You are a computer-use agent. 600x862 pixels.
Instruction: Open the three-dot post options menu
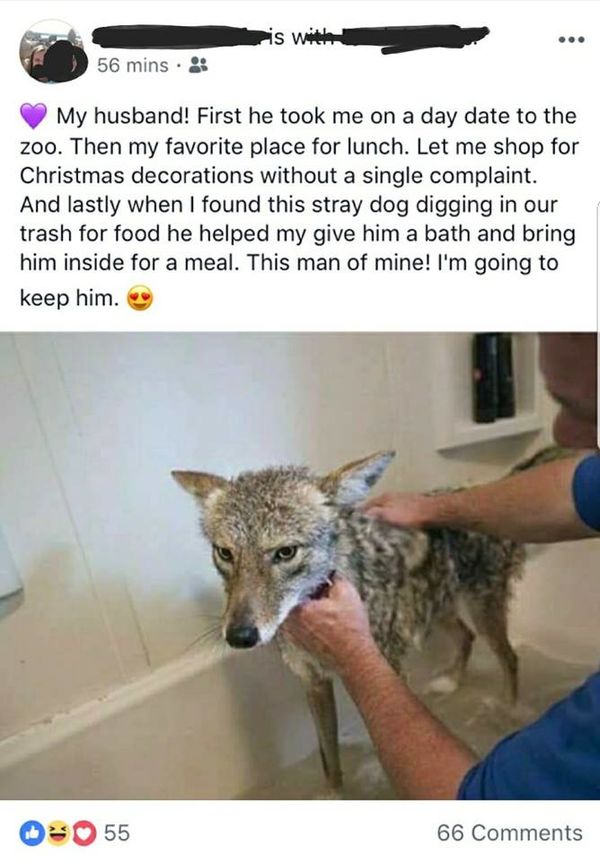click(x=570, y=40)
